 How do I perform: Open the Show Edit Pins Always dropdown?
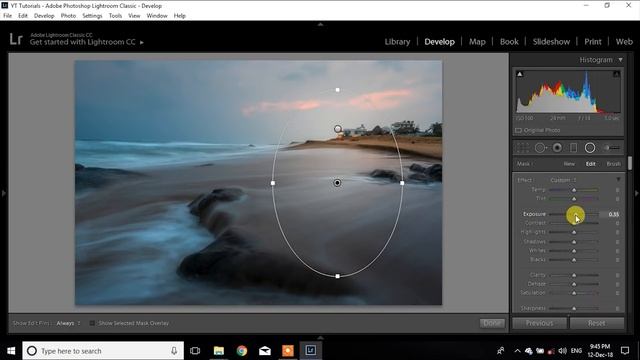click(68, 323)
